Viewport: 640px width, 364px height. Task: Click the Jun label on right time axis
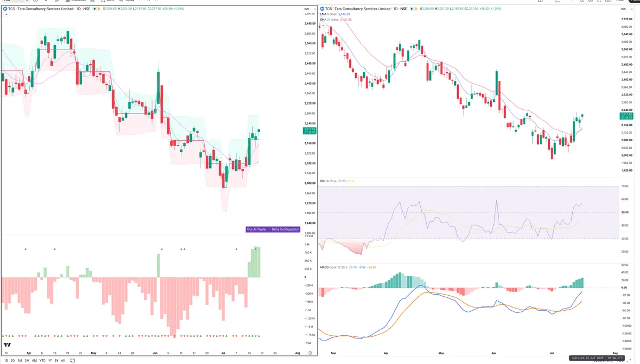[493, 353]
